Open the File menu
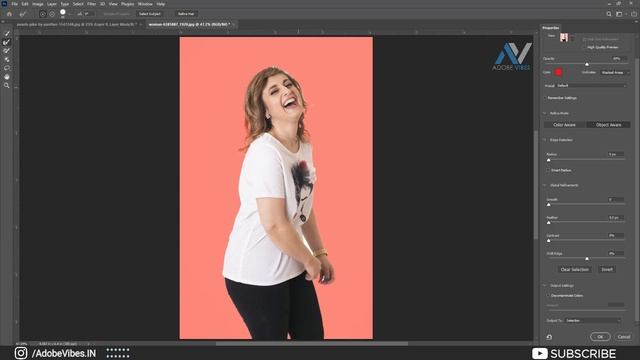This screenshot has width=640, height=360. pos(14,4)
